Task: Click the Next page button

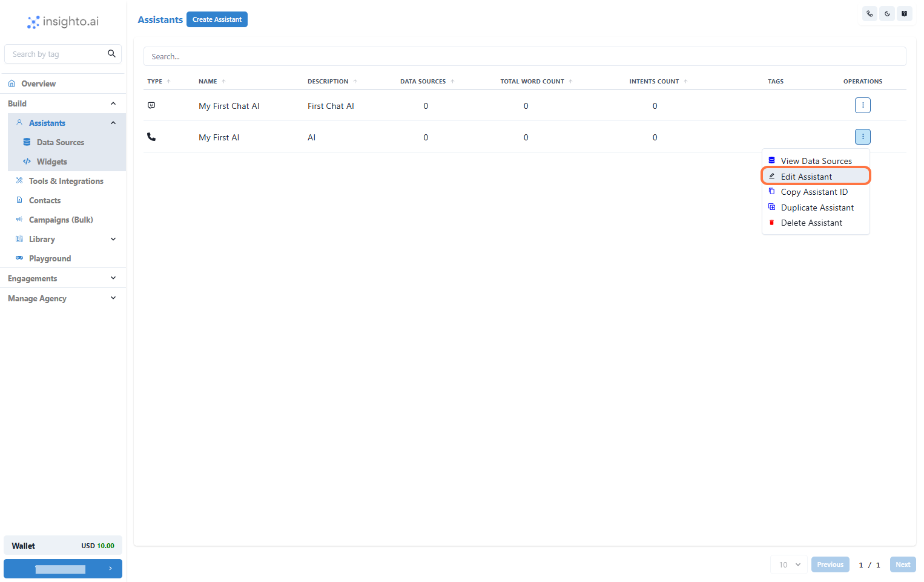Action: tap(903, 564)
